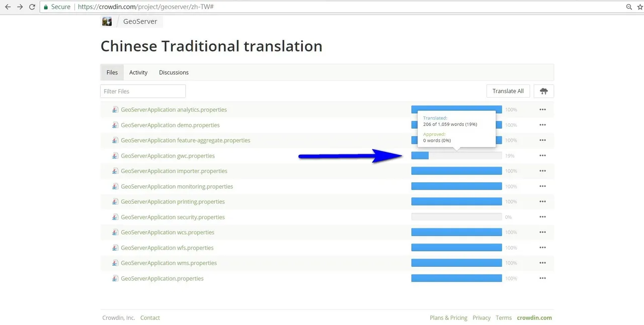This screenshot has height=325, width=644.
Task: Open more options for wms.properties
Action: (542, 263)
